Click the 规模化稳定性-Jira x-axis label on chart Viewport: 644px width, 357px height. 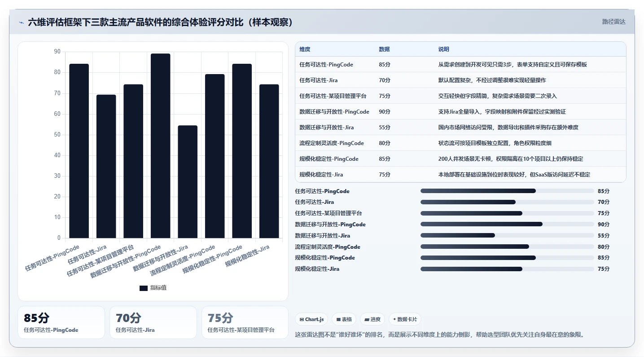(x=247, y=256)
